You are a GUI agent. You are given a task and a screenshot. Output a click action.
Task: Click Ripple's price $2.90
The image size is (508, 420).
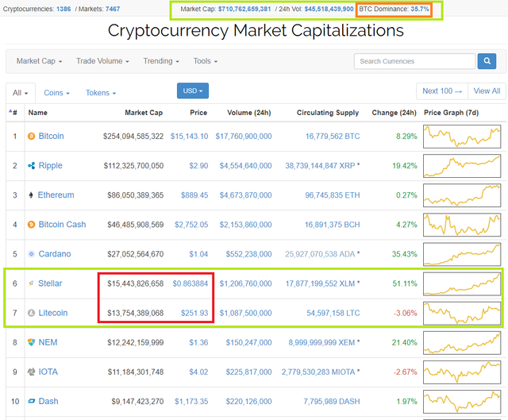coord(198,166)
